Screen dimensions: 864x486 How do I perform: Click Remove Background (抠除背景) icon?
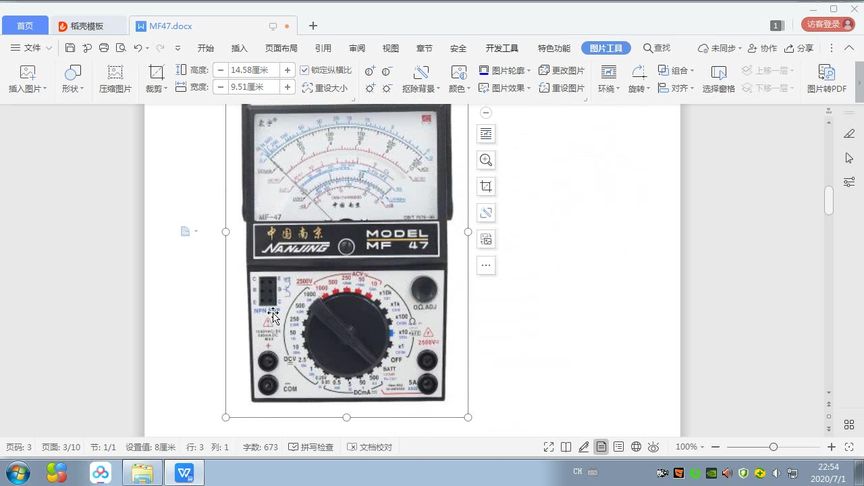click(421, 72)
